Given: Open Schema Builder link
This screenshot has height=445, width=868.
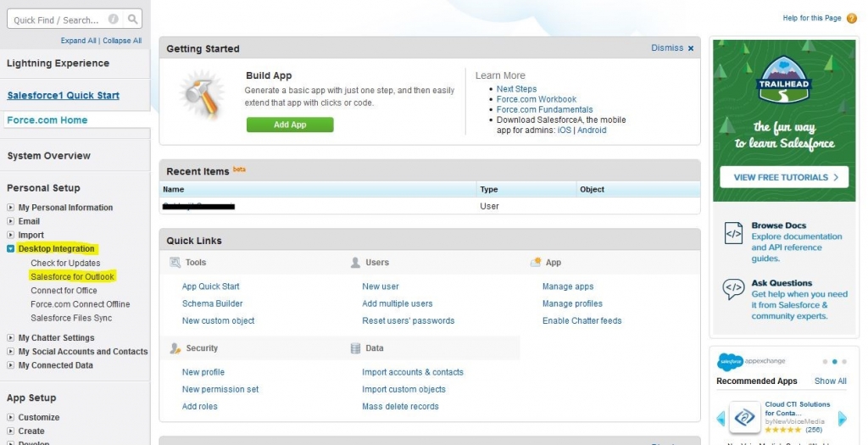Looking at the screenshot, I should 213,303.
